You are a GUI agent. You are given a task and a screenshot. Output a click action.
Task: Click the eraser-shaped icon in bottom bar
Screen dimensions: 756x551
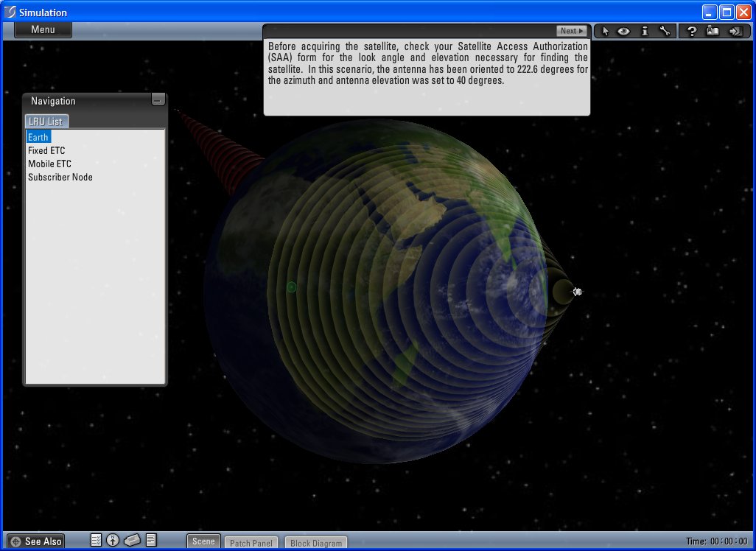coord(132,540)
